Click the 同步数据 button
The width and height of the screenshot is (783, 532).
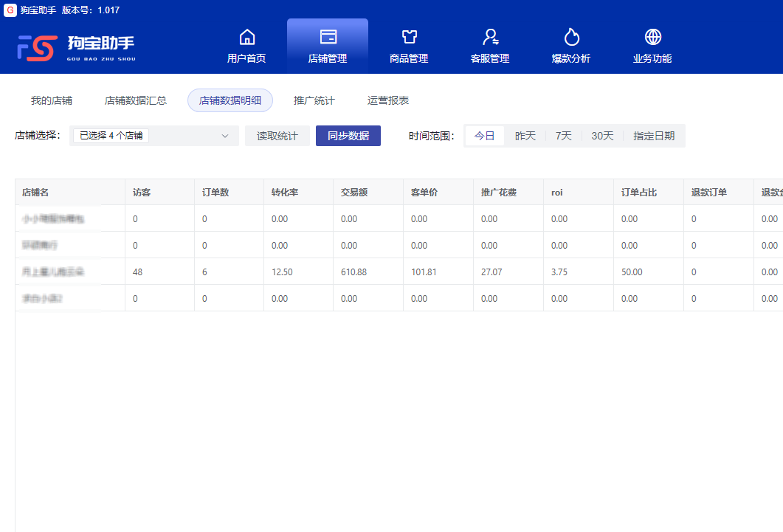(348, 136)
